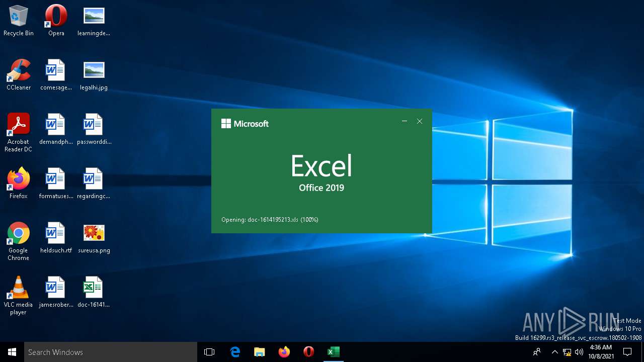Open the Action Center notifications icon
This screenshot has width=644, height=362.
628,352
